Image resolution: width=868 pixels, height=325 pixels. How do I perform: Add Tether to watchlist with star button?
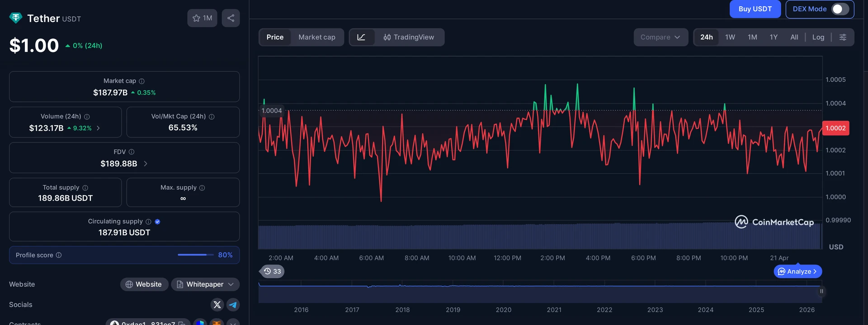(x=202, y=18)
